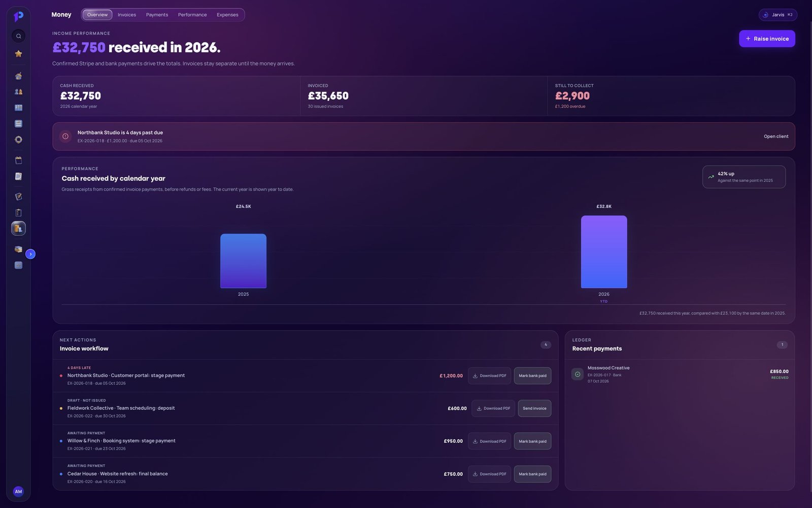The width and height of the screenshot is (812, 508).
Task: Click the app logo at sidebar top
Action: (x=18, y=16)
